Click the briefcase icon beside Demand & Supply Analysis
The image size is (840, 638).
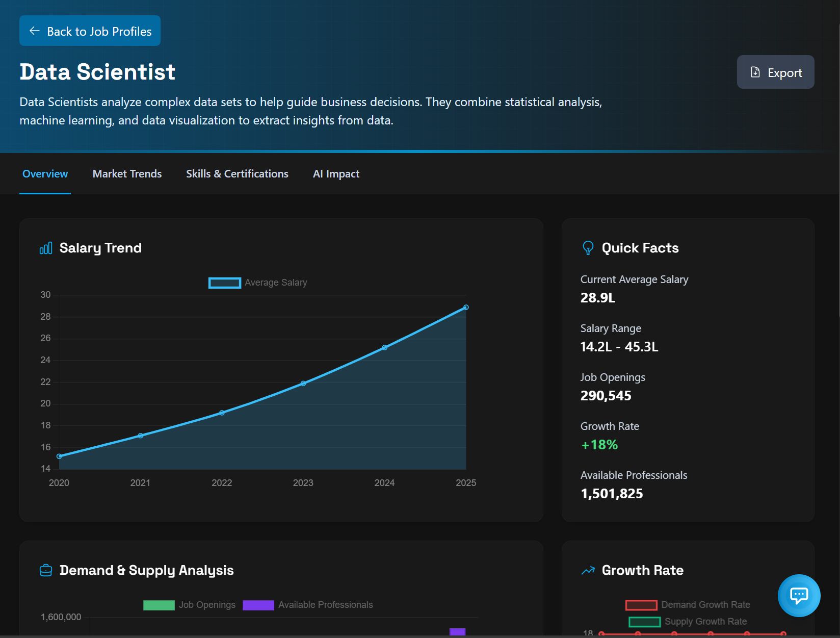pos(46,570)
